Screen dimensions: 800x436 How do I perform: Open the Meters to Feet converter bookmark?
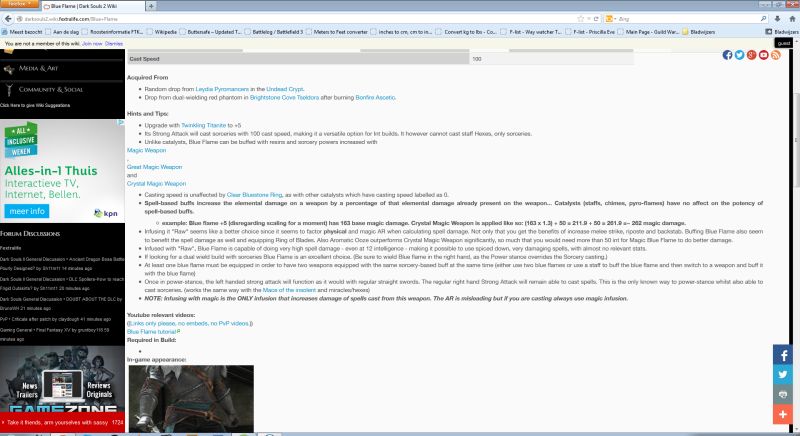(x=336, y=32)
